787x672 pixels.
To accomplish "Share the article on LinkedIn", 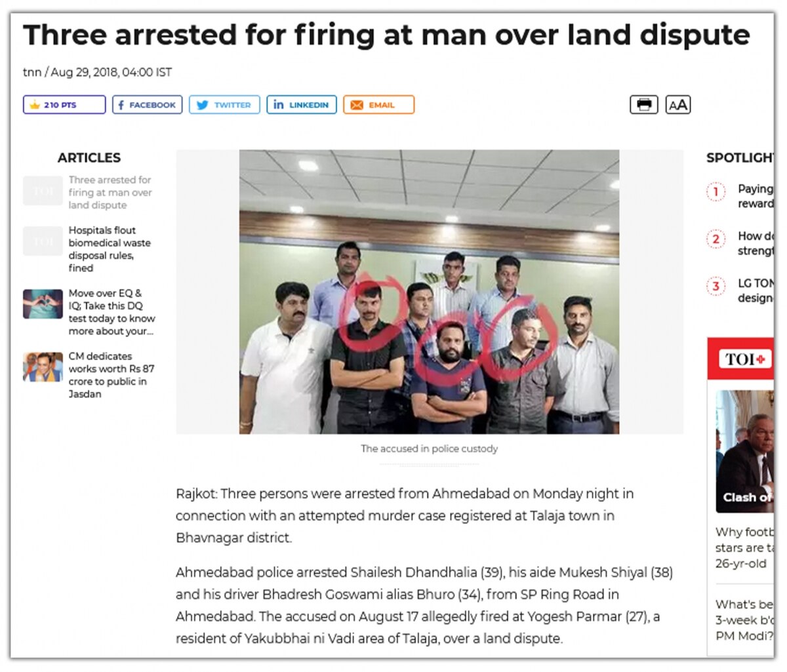I will click(x=302, y=105).
